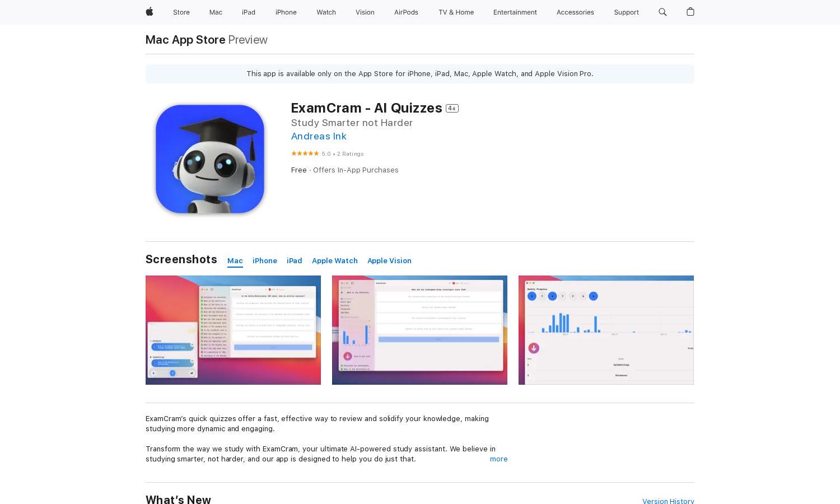
Task: Open the Version History link
Action: pos(668,501)
